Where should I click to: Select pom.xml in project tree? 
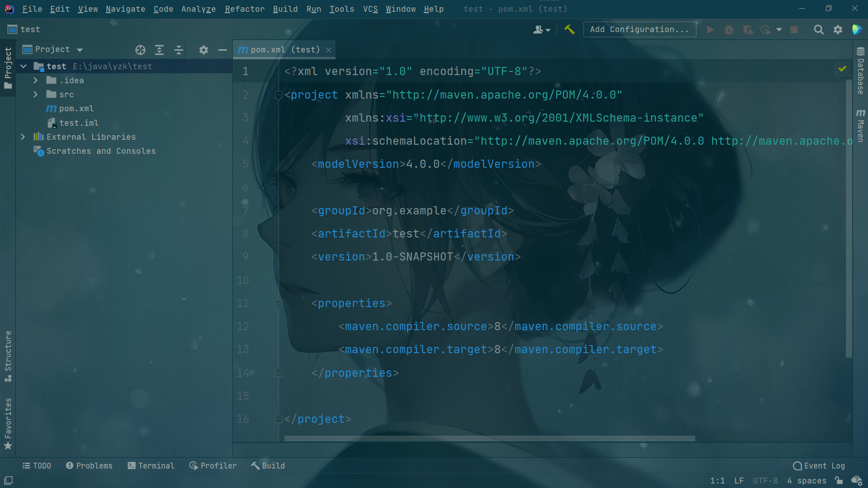pyautogui.click(x=70, y=109)
